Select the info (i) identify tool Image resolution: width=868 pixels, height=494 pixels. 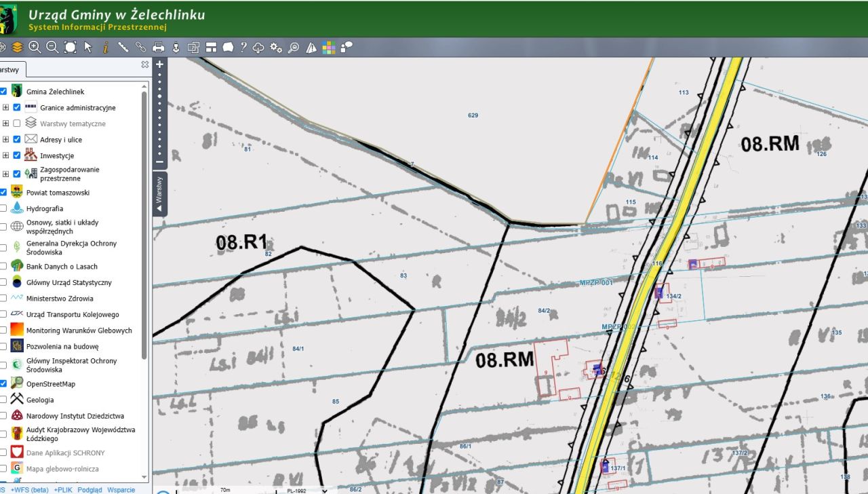(105, 47)
